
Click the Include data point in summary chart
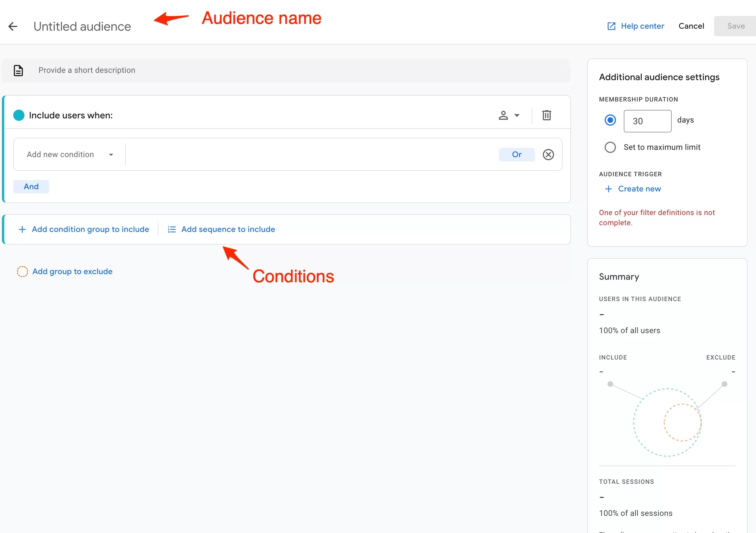tap(610, 384)
